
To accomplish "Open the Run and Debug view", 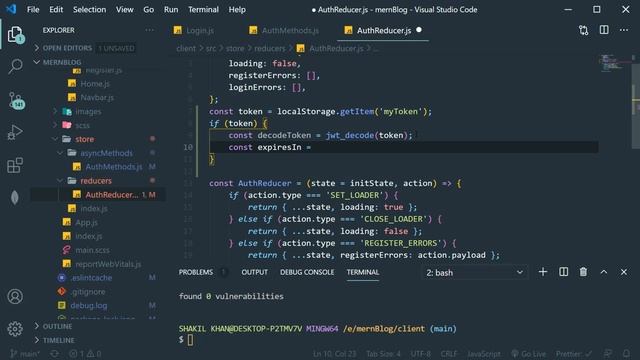I will click(15, 132).
